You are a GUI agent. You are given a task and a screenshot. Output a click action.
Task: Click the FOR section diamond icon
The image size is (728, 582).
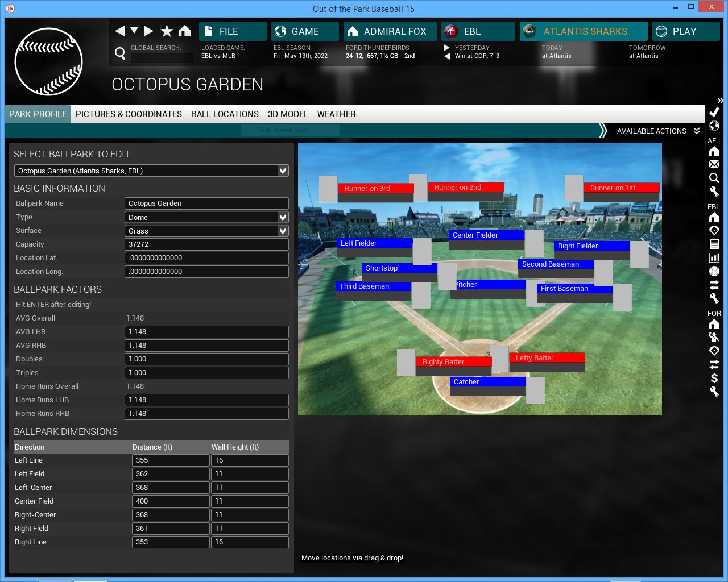(714, 351)
